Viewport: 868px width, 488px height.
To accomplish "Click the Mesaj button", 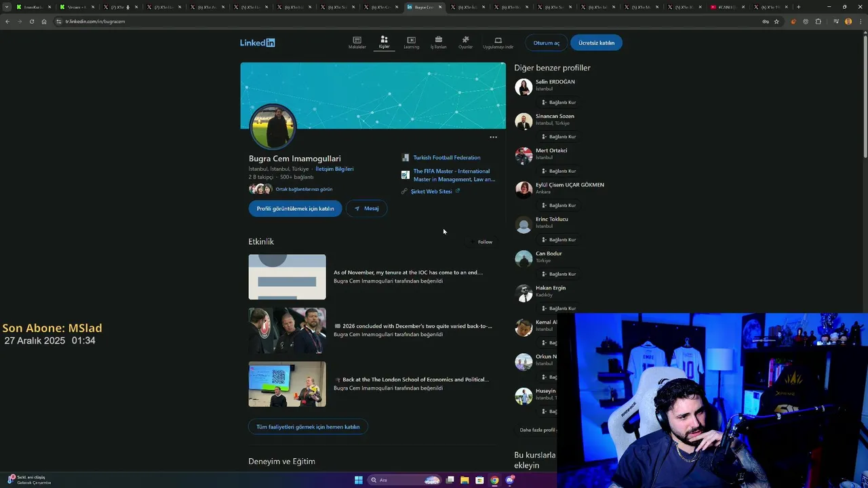I will pyautogui.click(x=367, y=209).
